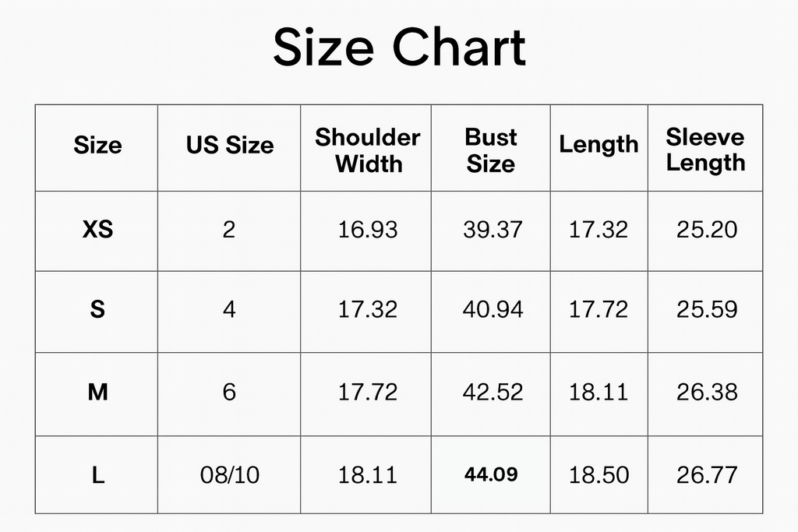Click the S size row label

tap(97, 310)
